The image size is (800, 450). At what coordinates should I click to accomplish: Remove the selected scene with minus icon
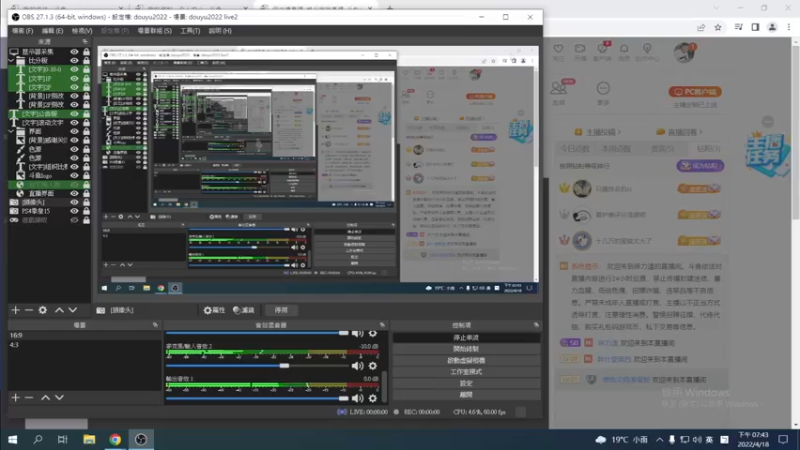tap(29, 397)
